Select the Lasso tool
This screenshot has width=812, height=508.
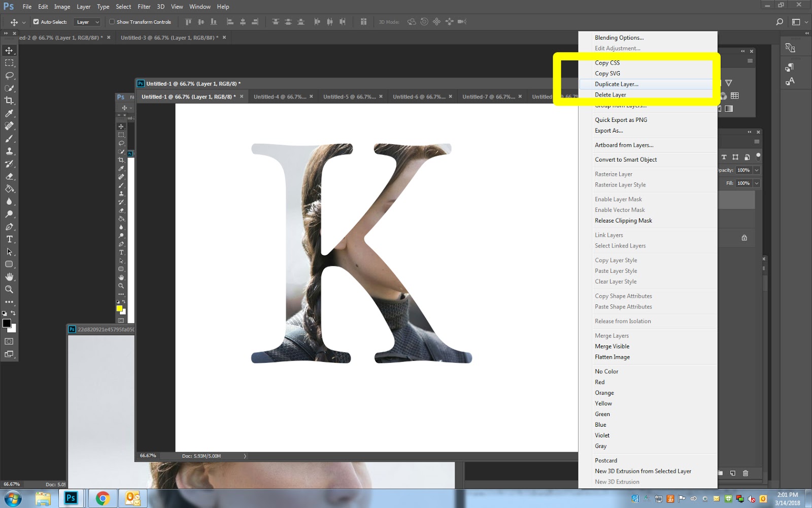tap(9, 76)
